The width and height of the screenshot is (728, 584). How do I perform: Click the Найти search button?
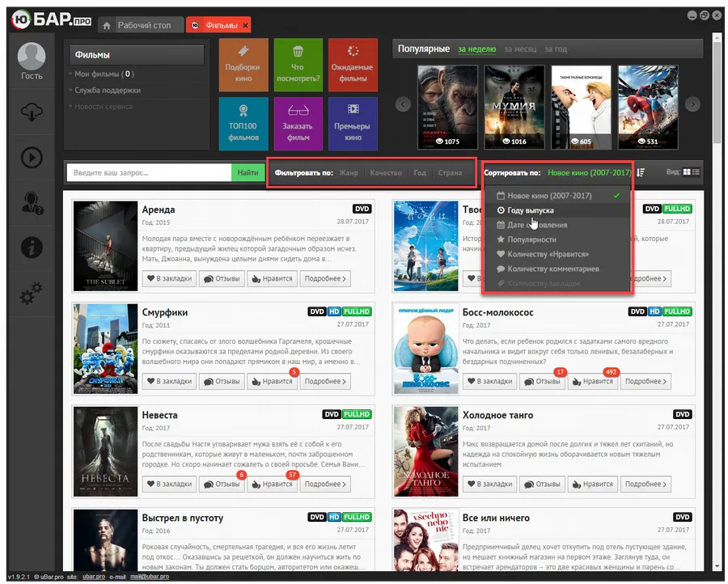click(248, 173)
